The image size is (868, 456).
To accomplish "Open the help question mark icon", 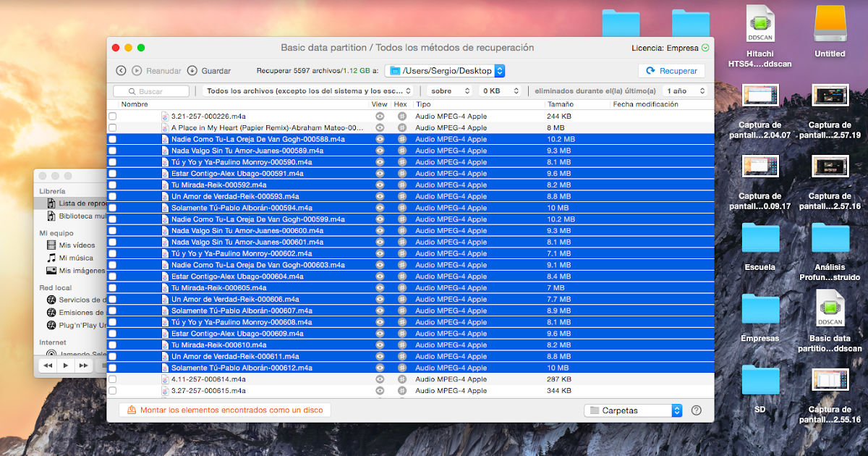I will tap(696, 410).
